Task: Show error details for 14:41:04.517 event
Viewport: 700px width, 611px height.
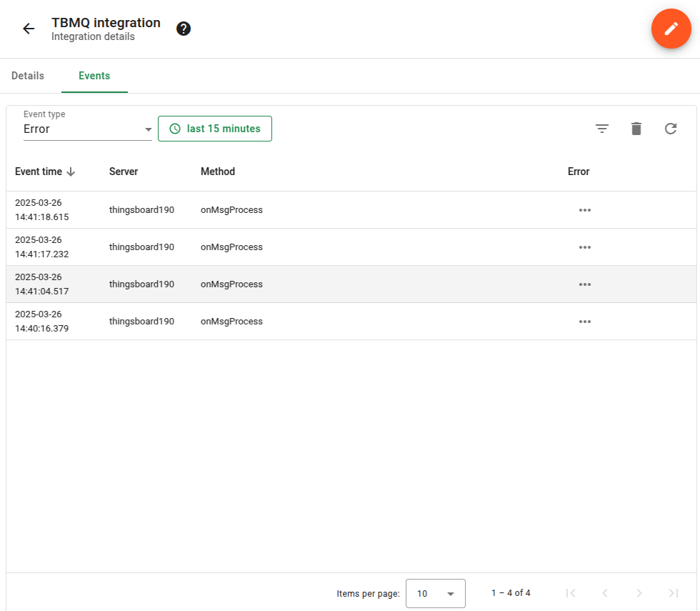Action: [584, 284]
